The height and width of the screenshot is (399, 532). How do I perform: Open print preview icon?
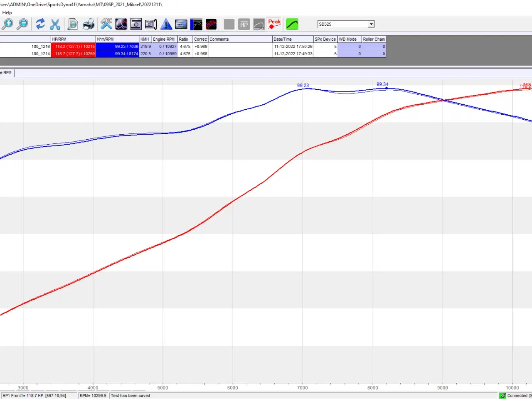[73, 24]
